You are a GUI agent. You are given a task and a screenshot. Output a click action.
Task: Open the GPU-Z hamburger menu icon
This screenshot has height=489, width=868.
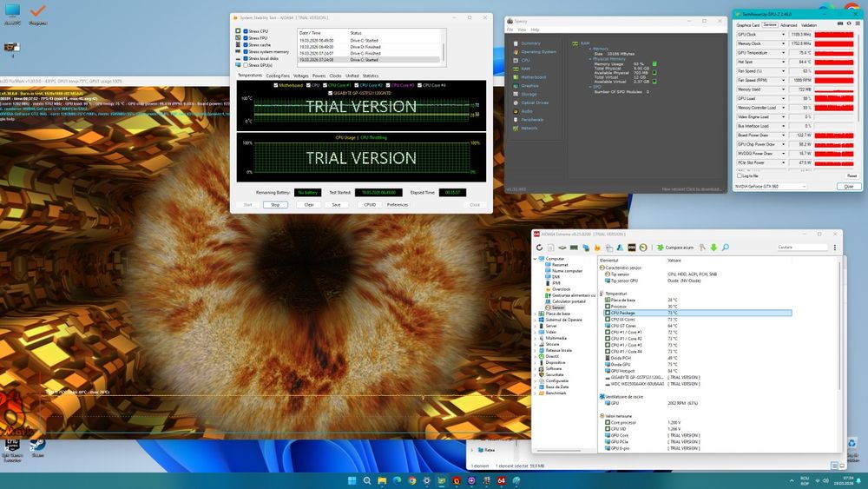tap(858, 23)
